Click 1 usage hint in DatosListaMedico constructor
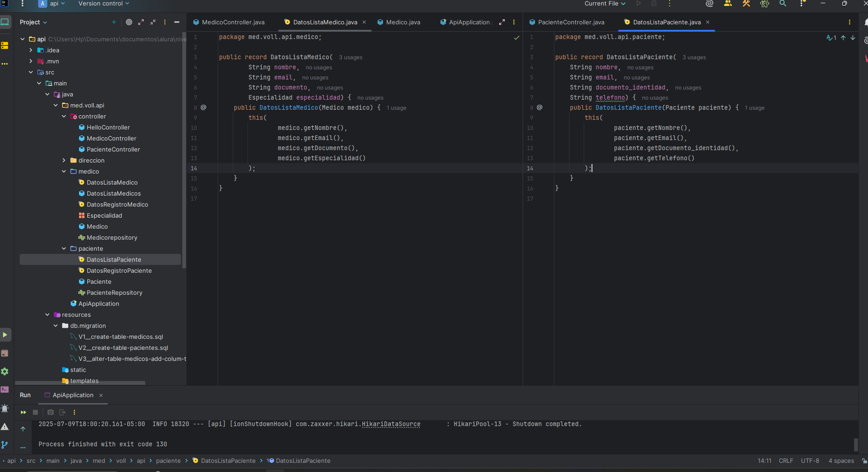 (396, 108)
